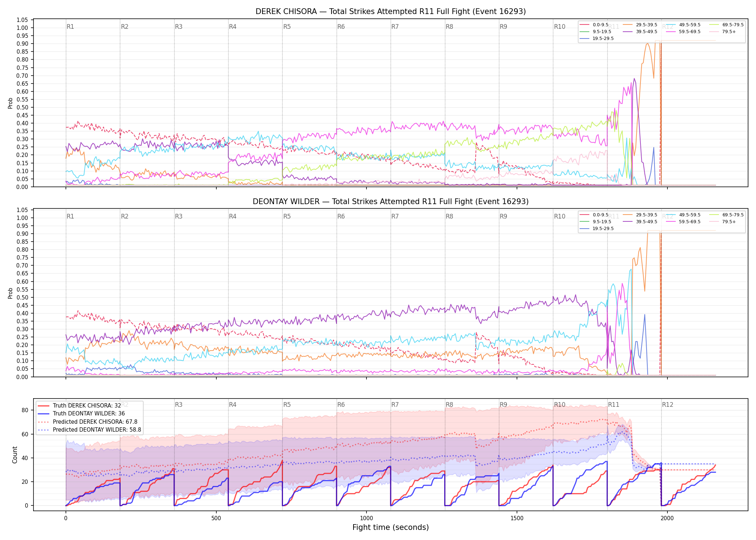Select 19.5-29.5 legend entry in Wilder chart
The height and width of the screenshot is (540, 756).
[597, 229]
